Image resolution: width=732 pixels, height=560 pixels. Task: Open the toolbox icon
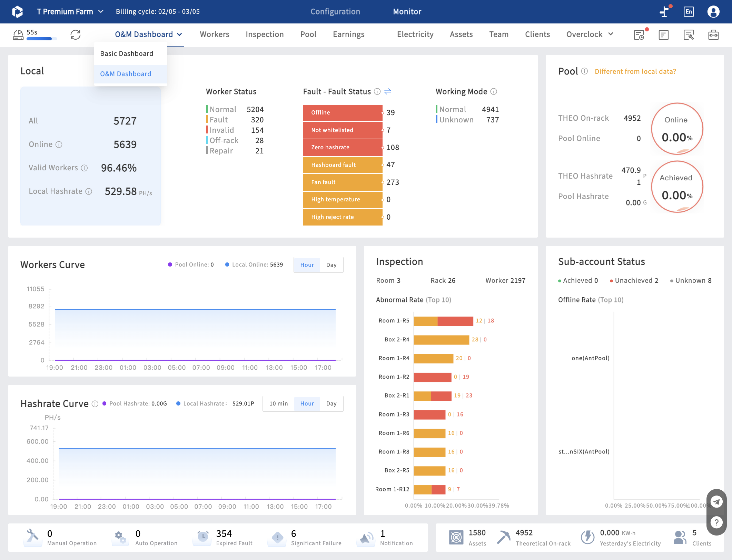click(713, 35)
